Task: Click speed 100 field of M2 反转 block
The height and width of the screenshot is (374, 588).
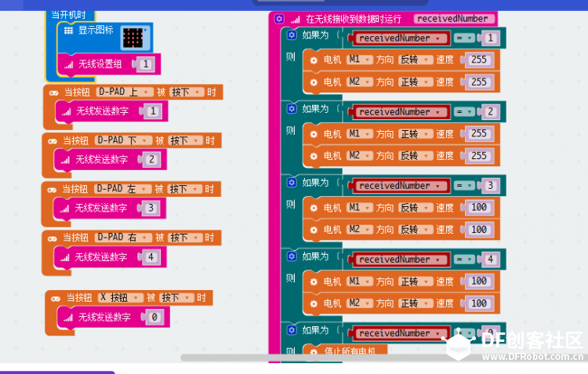Action: tap(479, 230)
